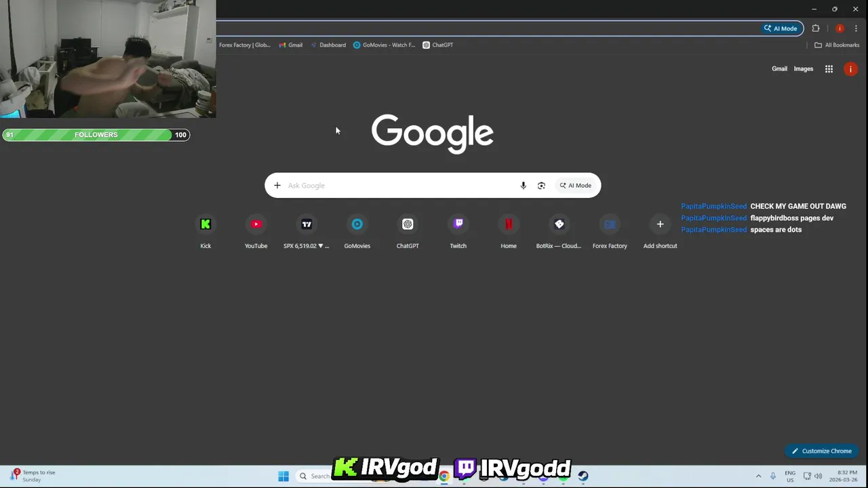This screenshot has width=868, height=488.
Task: Open the weather widget on taskbar
Action: (33, 476)
